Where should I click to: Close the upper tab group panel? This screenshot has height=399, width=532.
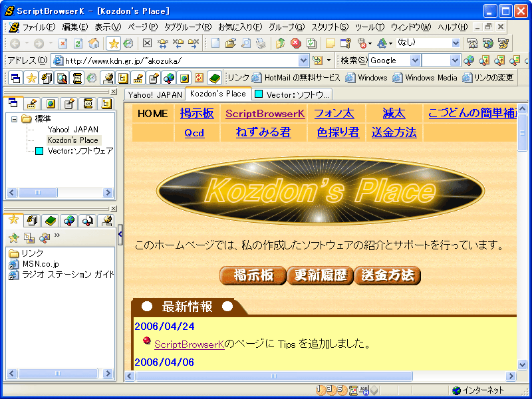coord(113,92)
